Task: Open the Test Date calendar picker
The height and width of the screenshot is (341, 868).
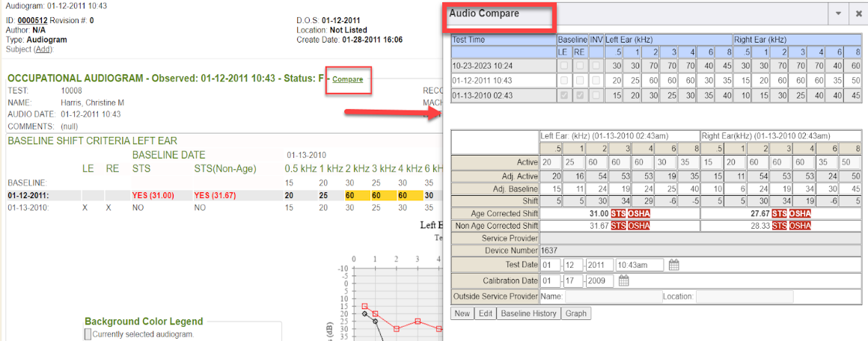Action: (x=673, y=265)
